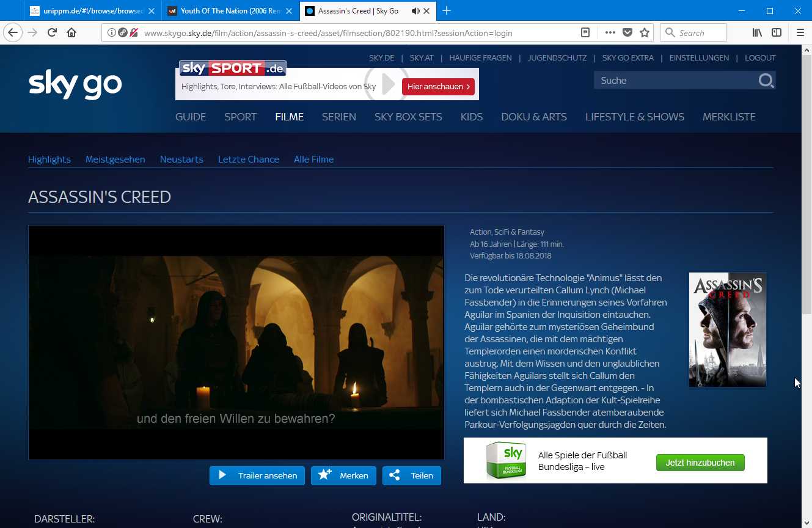Screen dimensions: 812x528
Task: Click the Assassin's Creed poster thumbnail
Action: tap(727, 329)
